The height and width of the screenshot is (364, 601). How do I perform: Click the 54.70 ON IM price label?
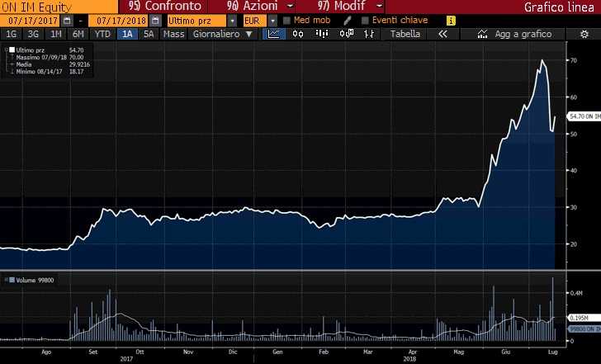[x=584, y=116]
